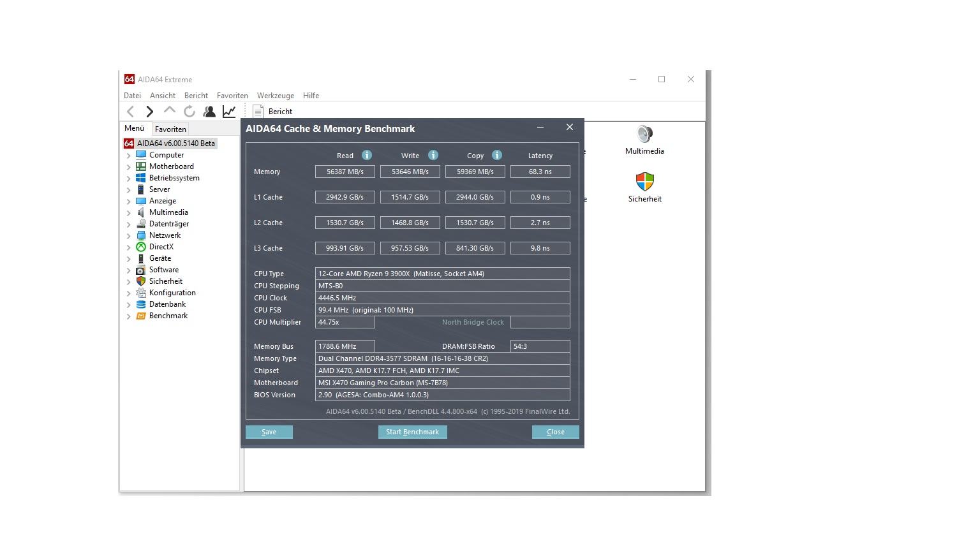The height and width of the screenshot is (551, 980).
Task: Select Datenträger in the tree
Action: click(169, 224)
